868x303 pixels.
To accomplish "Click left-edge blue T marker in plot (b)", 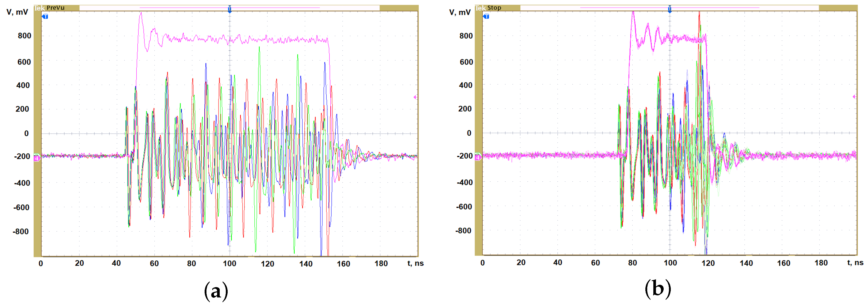I will 486,16.
